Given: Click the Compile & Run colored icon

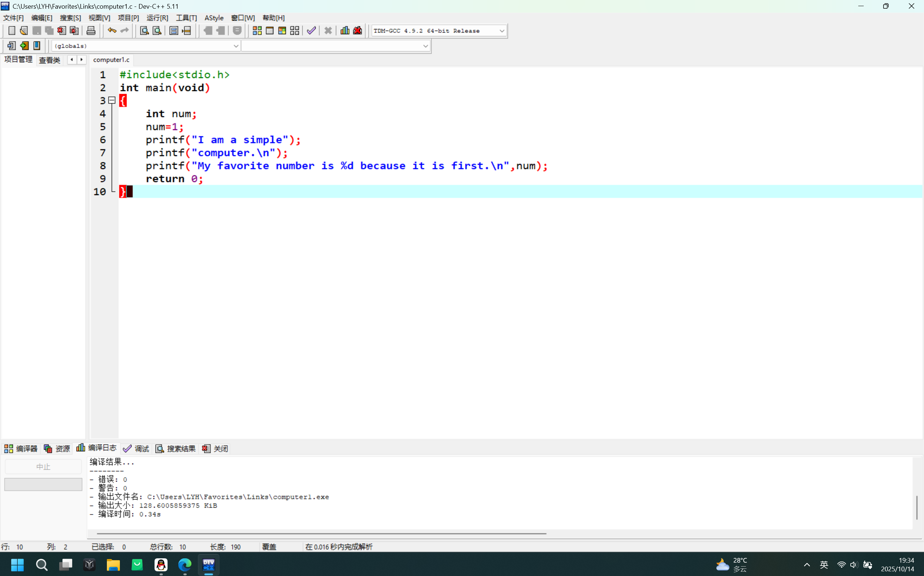Looking at the screenshot, I should click(282, 30).
